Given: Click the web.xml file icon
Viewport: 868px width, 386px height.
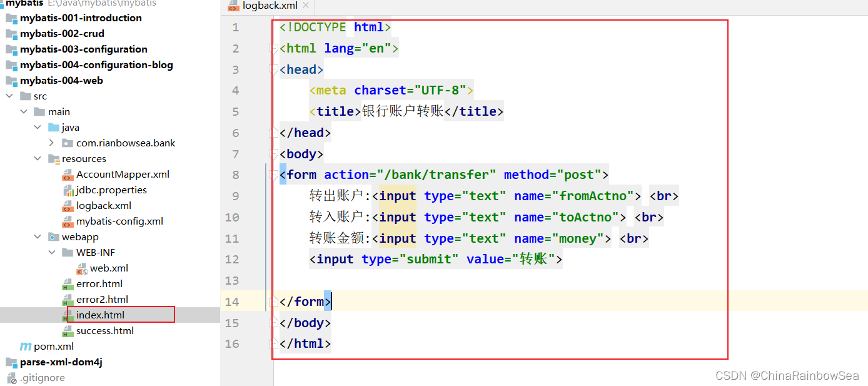Looking at the screenshot, I should pyautogui.click(x=82, y=268).
